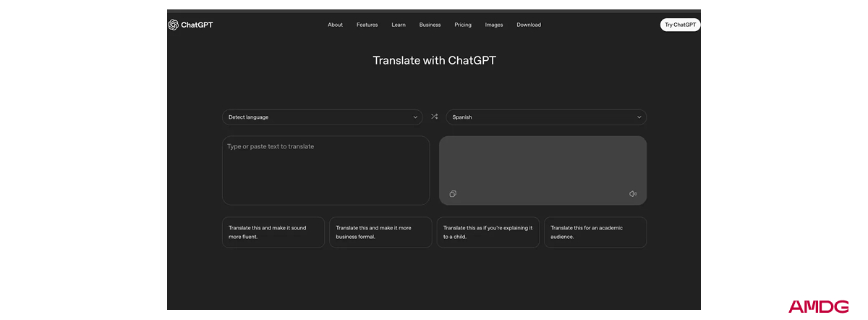868x320 pixels.
Task: Navigate to the Pricing page
Action: click(463, 25)
